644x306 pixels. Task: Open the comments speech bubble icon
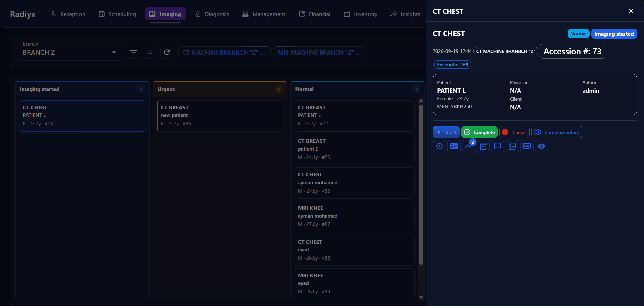pyautogui.click(x=498, y=146)
